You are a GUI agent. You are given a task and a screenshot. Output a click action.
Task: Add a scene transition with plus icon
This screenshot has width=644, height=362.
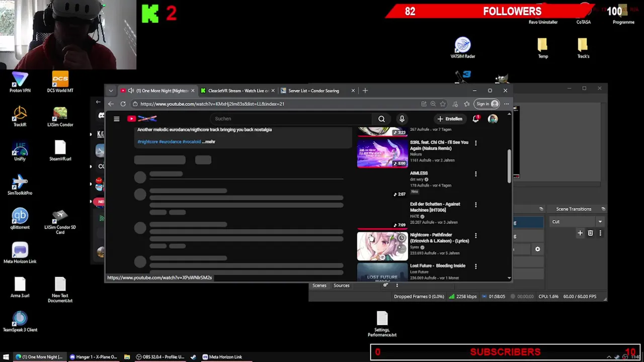click(x=580, y=233)
